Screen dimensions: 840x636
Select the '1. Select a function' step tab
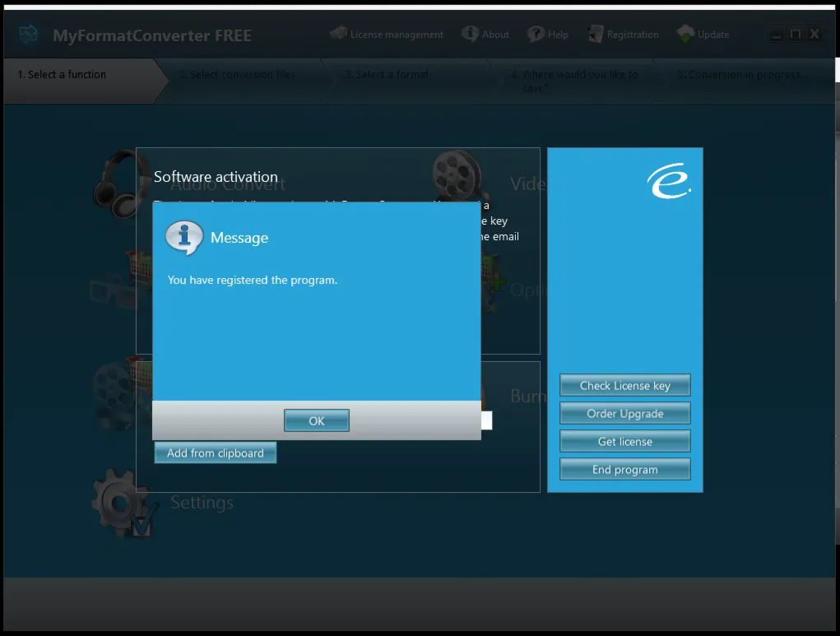86,81
